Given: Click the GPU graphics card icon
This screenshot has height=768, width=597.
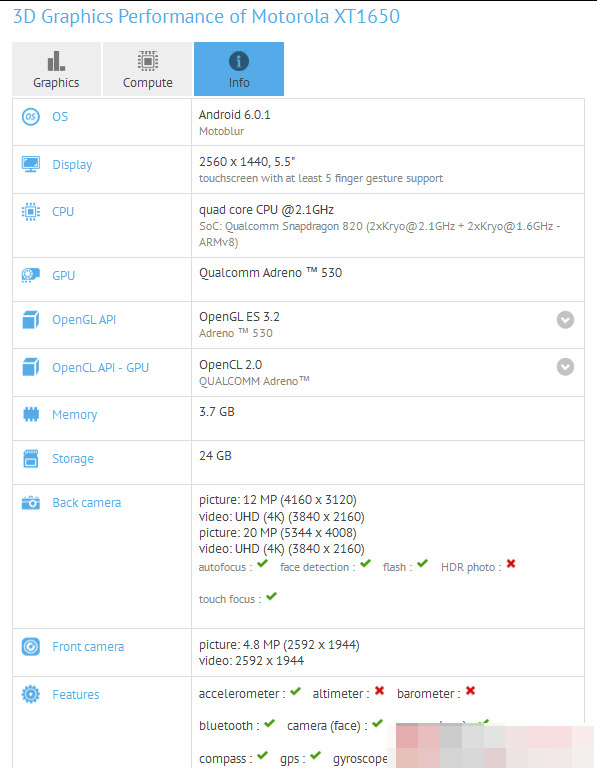Looking at the screenshot, I should [30, 275].
